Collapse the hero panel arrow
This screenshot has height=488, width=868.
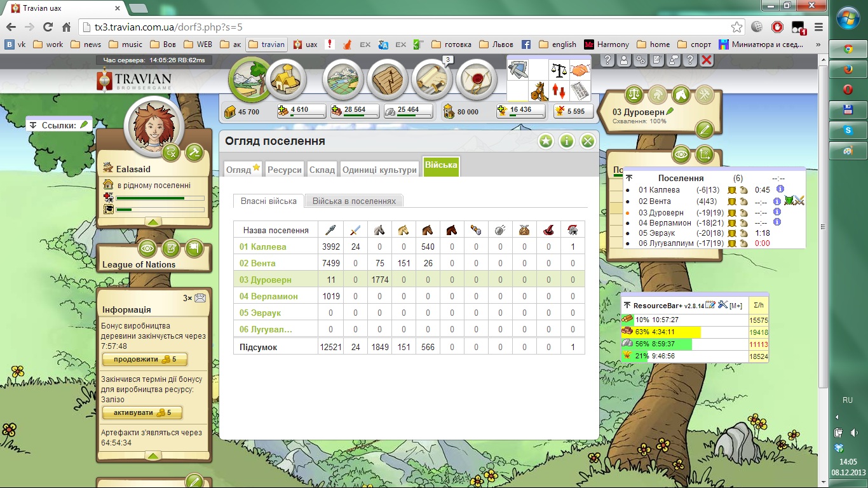click(153, 222)
